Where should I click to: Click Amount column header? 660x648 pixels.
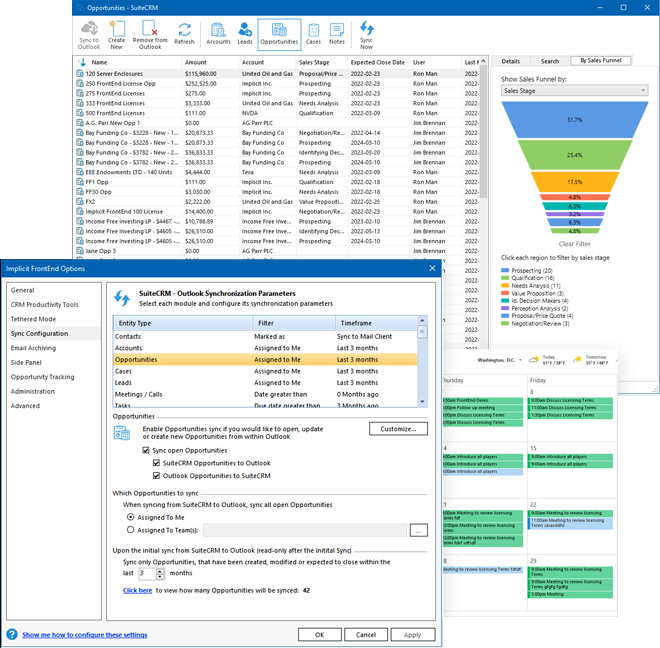pyautogui.click(x=210, y=62)
